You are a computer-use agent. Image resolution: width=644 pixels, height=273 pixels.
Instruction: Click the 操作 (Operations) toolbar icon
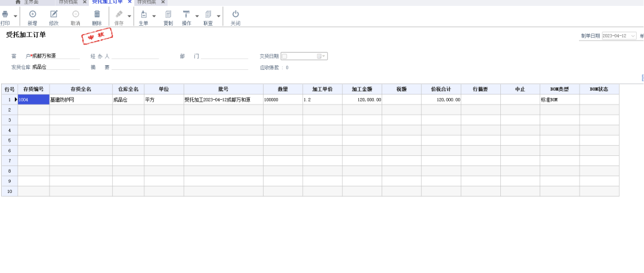coord(186,14)
